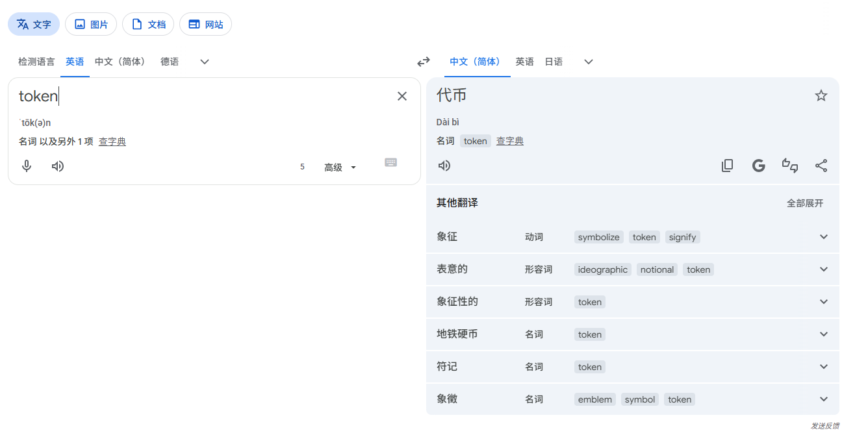
Task: Open the 文档 document translation tab
Action: [148, 24]
